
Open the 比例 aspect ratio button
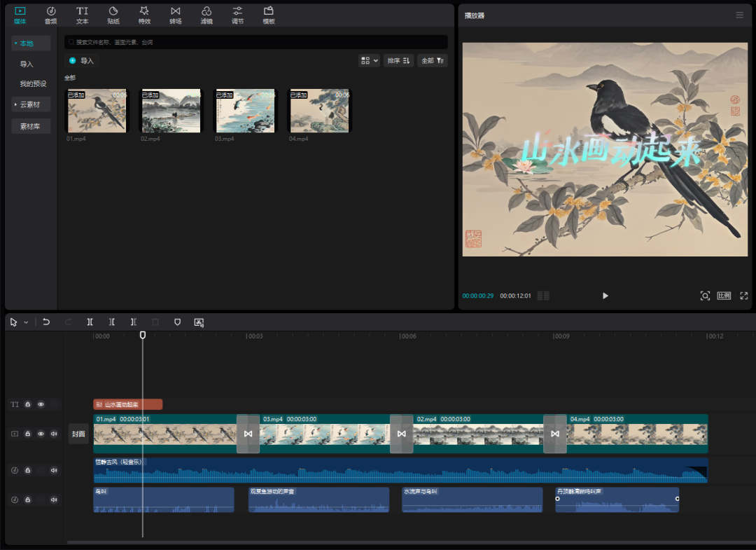(724, 296)
